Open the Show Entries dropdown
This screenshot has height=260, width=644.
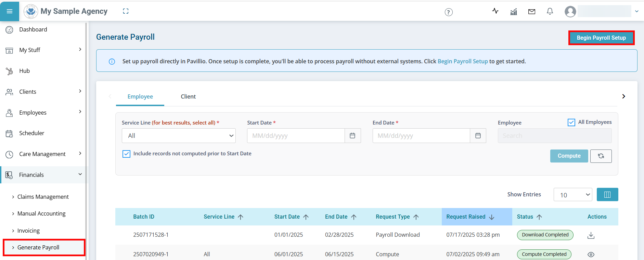(x=572, y=195)
